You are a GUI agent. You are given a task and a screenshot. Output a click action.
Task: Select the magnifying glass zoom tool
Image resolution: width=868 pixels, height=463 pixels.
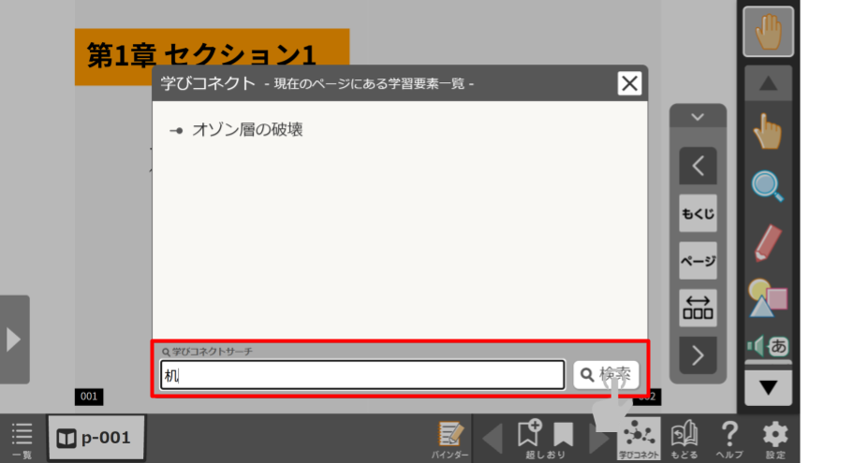click(768, 186)
